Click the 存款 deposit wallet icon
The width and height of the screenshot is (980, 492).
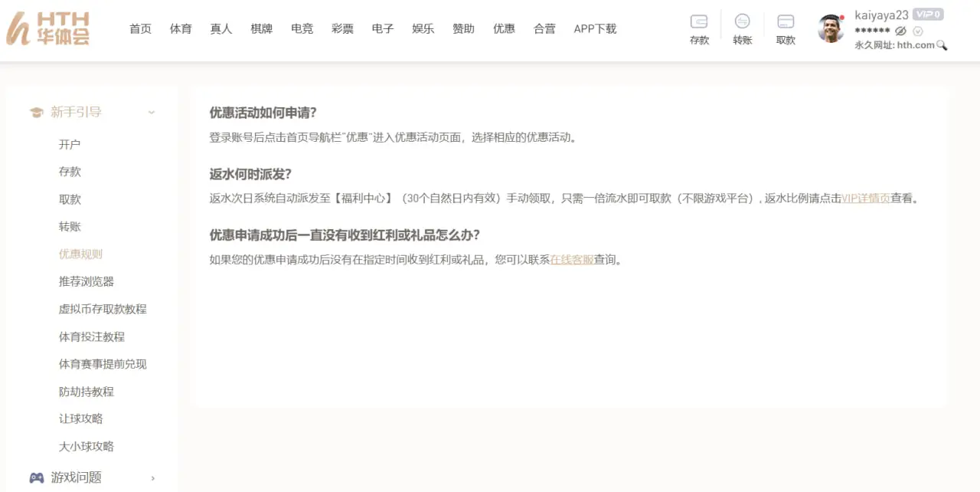point(699,21)
